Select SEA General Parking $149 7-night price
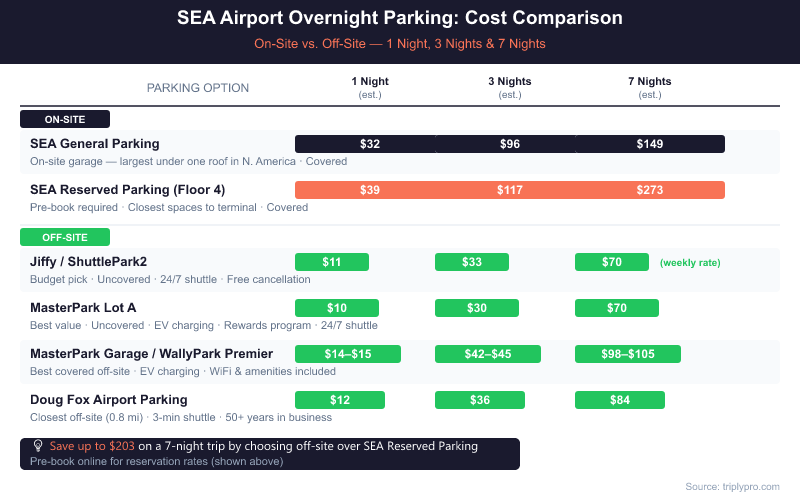 click(650, 144)
